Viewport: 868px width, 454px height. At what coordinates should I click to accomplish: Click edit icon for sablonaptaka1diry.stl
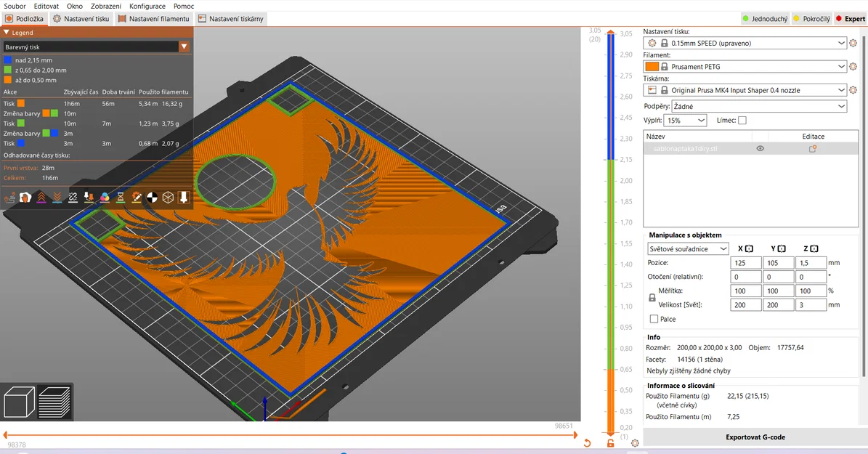click(813, 148)
